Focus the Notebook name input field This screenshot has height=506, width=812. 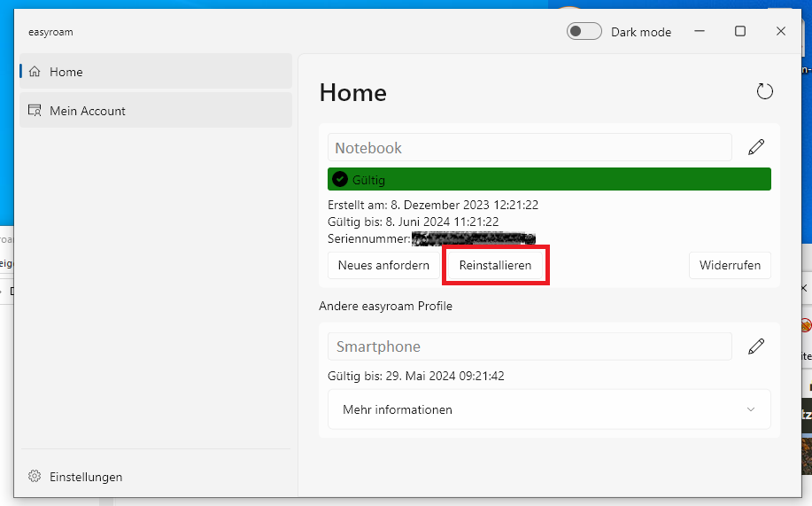[x=530, y=148]
